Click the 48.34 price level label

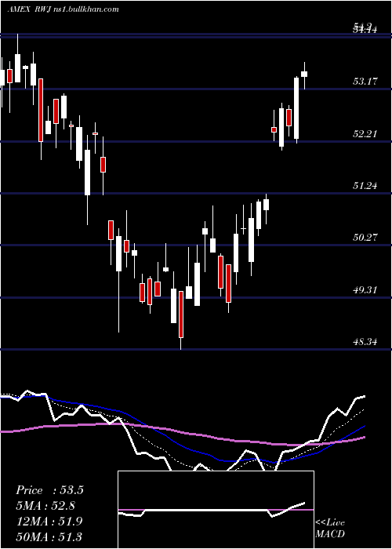[365, 341]
